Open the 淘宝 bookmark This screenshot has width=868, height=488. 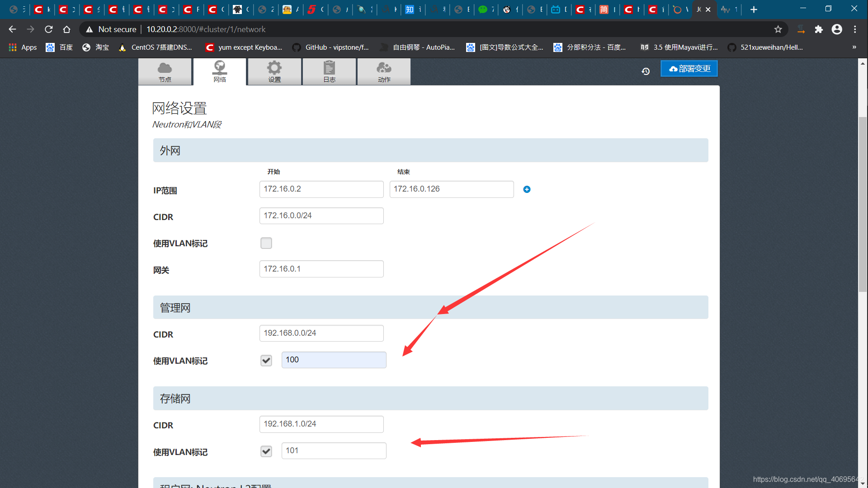click(x=95, y=47)
